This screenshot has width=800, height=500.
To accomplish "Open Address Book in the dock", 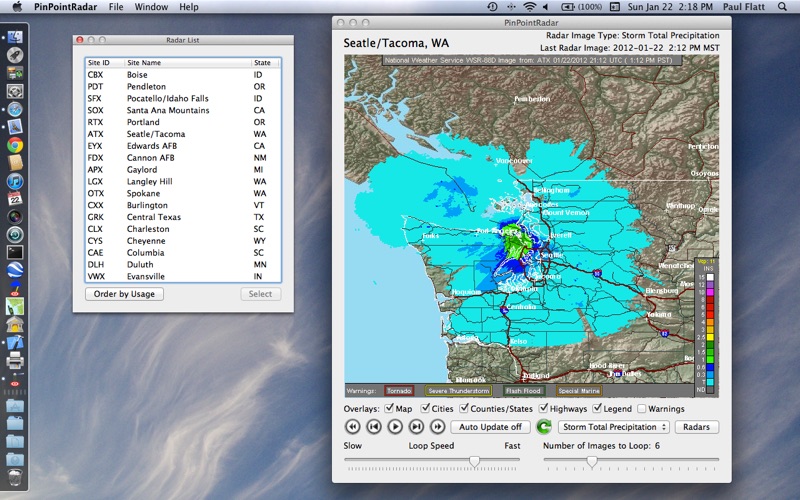I will pyautogui.click(x=15, y=163).
